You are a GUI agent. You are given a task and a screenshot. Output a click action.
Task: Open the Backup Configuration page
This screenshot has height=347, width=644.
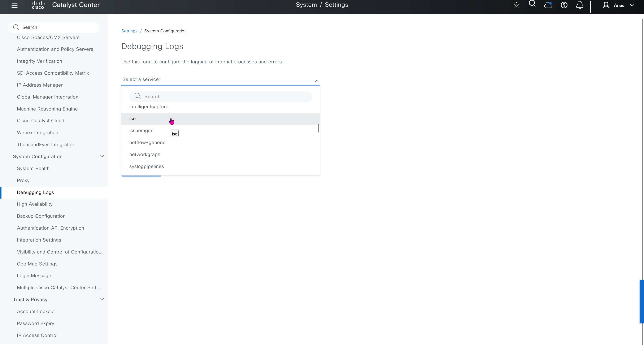[x=41, y=216]
